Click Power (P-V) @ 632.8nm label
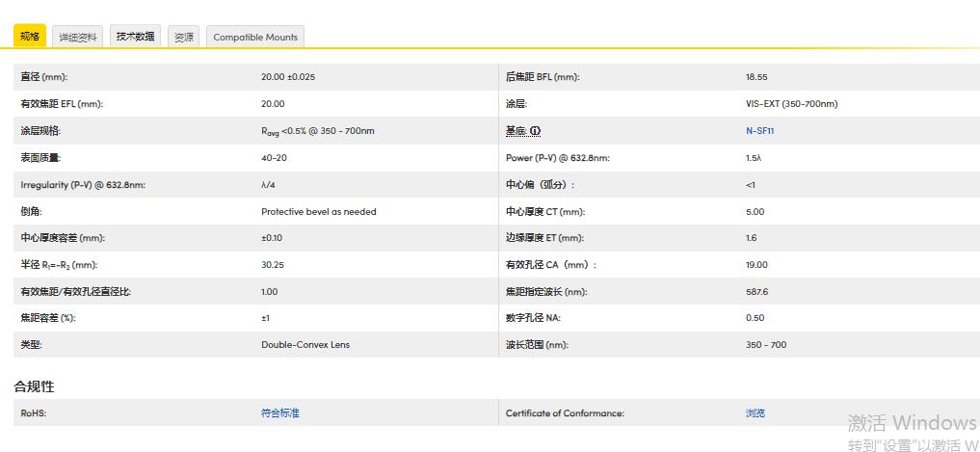Image resolution: width=980 pixels, height=452 pixels. click(x=558, y=157)
